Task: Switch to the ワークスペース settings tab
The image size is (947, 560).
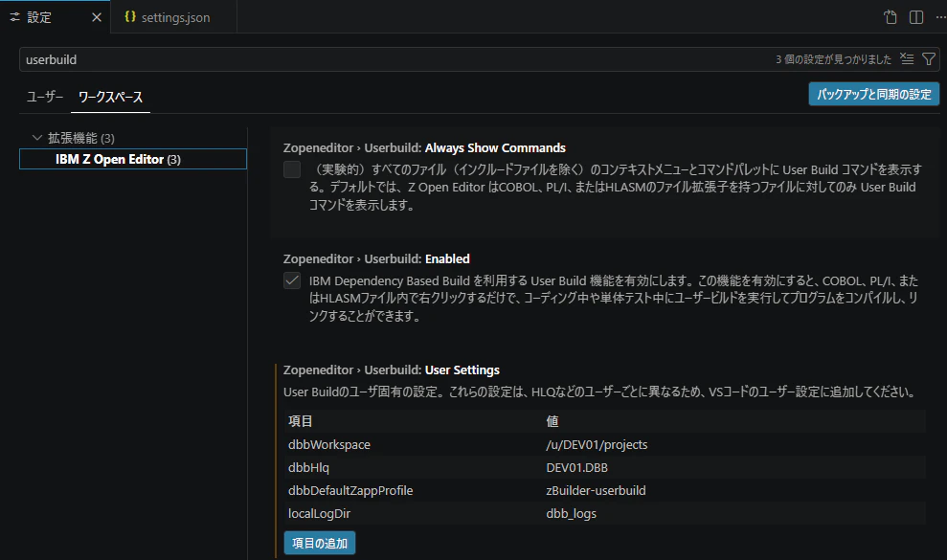Action: (x=110, y=97)
